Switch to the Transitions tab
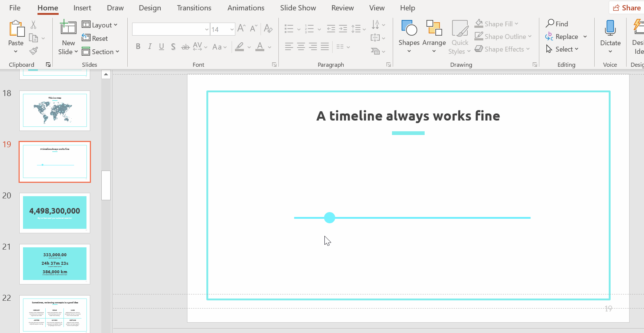 pos(194,8)
